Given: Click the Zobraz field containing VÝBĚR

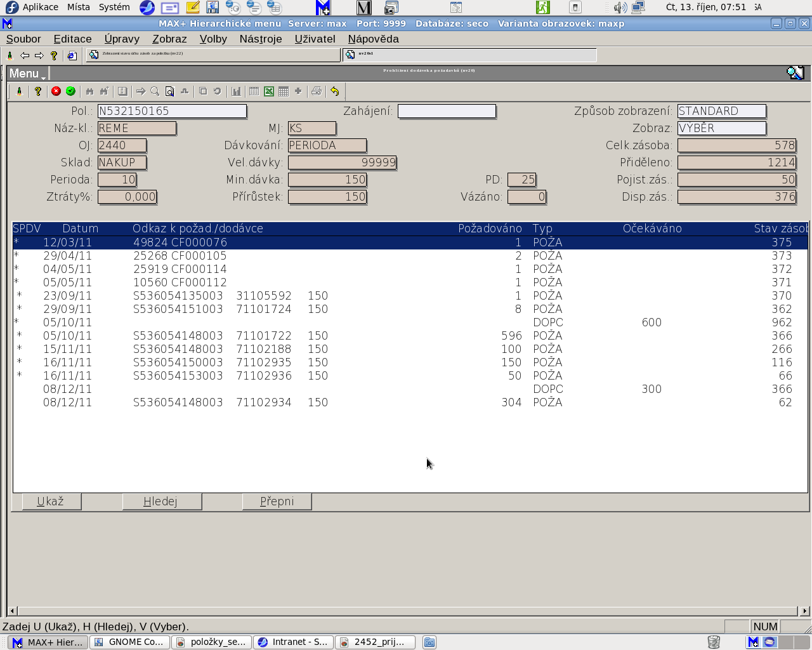Looking at the screenshot, I should click(722, 128).
